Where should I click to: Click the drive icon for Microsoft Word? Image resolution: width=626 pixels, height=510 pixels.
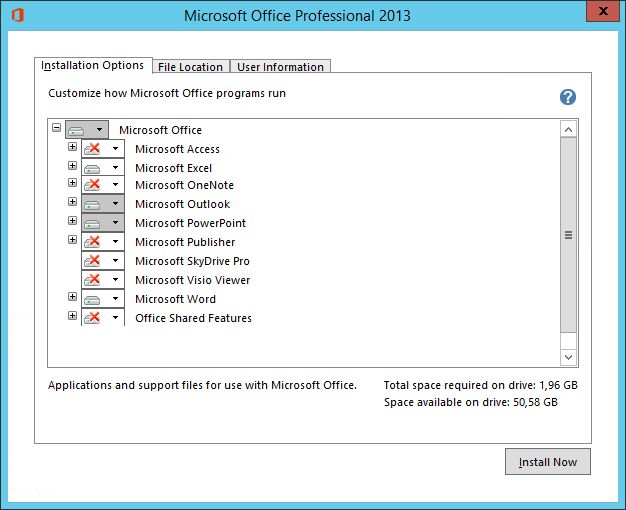[92, 299]
